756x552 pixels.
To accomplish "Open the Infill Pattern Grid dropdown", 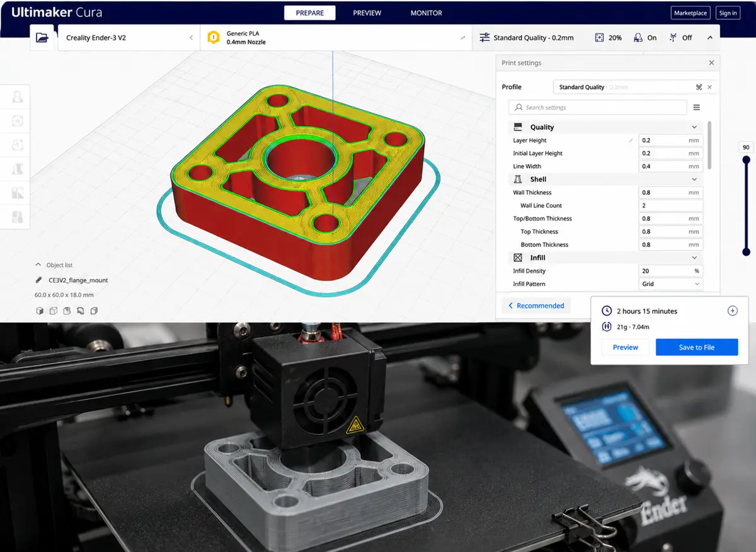I will (670, 284).
